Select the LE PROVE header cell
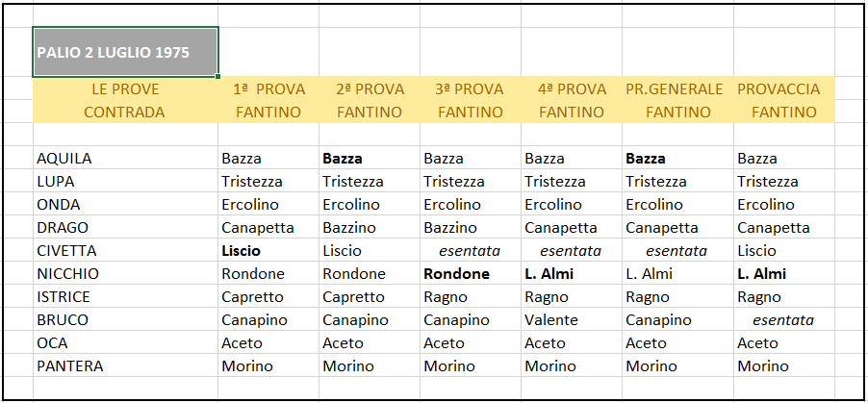The height and width of the screenshot is (403, 868). click(x=124, y=89)
